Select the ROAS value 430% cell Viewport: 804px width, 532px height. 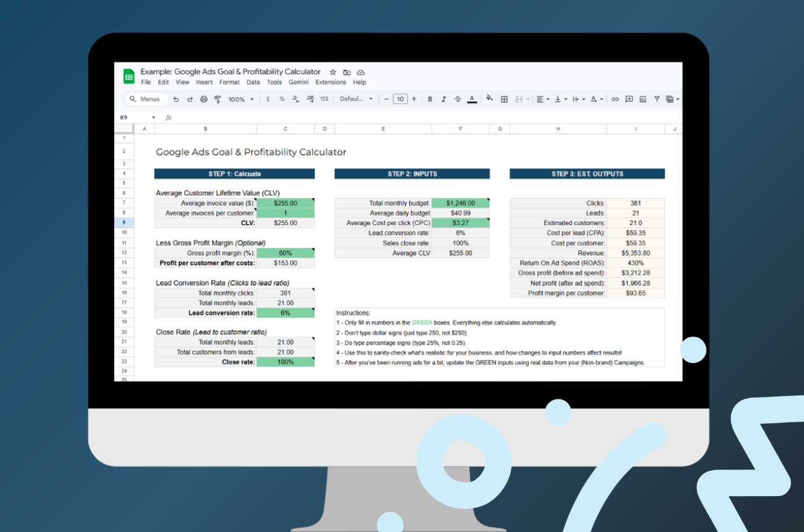[x=635, y=263]
